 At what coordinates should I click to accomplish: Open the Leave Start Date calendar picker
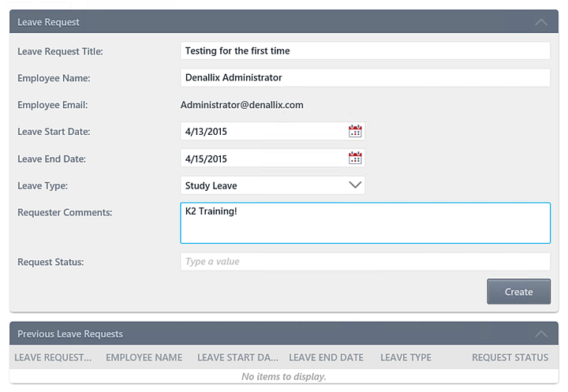point(355,131)
